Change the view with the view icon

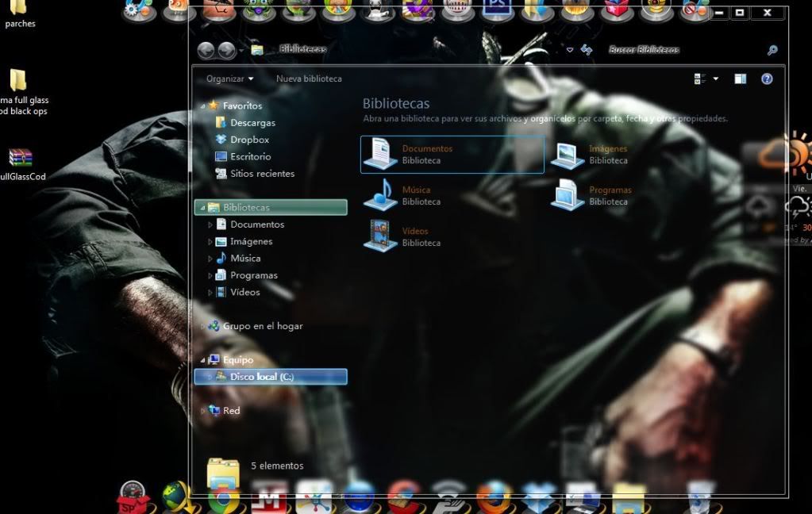point(699,79)
